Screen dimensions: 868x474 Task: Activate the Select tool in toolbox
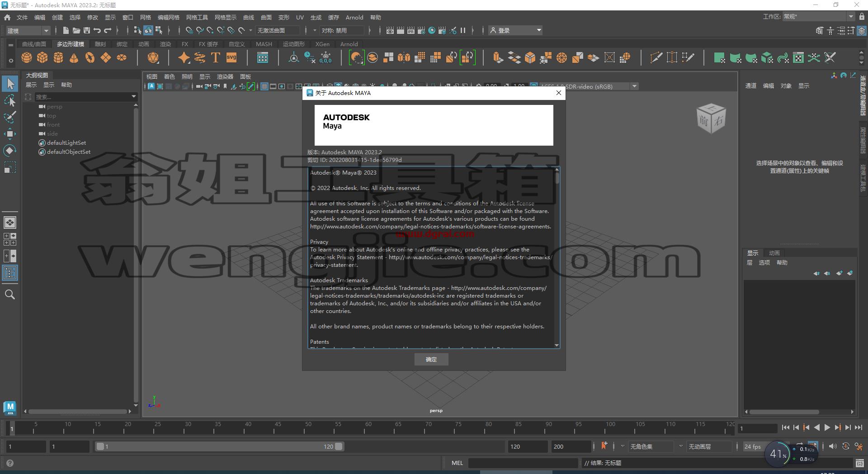pos(10,84)
